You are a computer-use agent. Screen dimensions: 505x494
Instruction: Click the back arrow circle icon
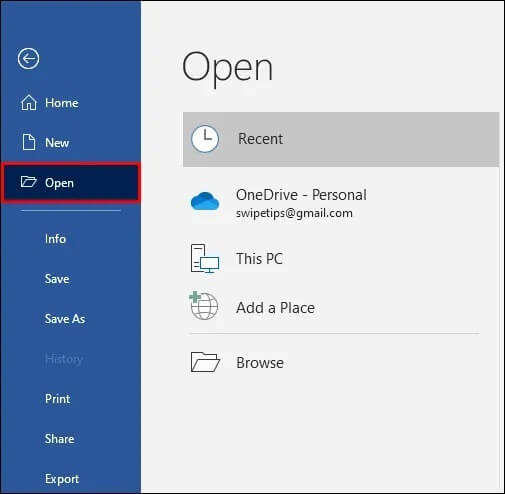coord(28,59)
